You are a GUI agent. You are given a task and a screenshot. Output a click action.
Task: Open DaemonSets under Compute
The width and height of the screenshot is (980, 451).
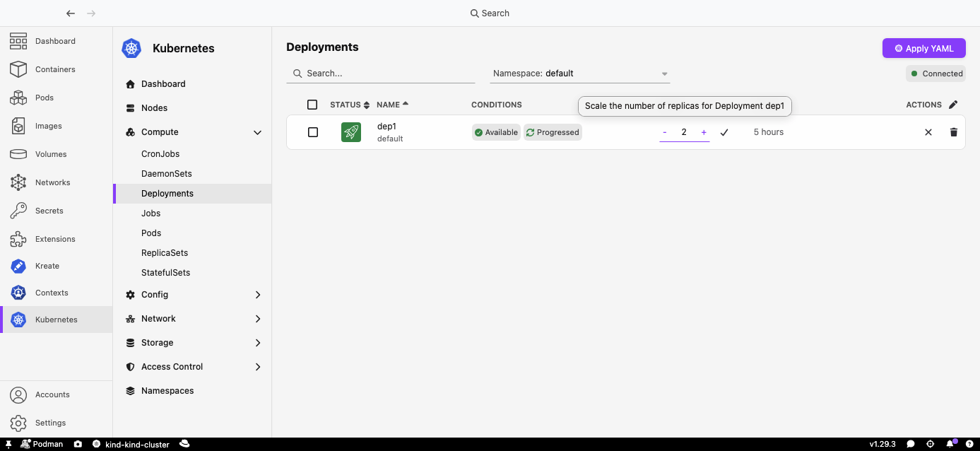[x=167, y=174]
